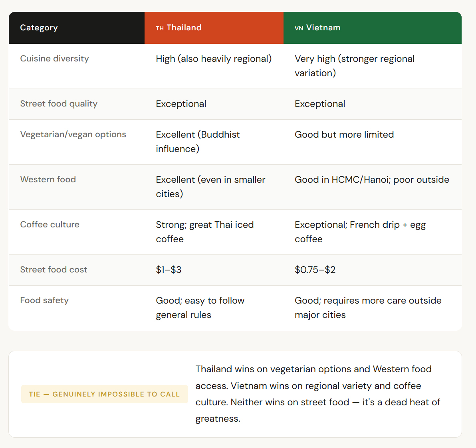Click the Vietnam column header
This screenshot has height=448, width=476.
click(323, 28)
